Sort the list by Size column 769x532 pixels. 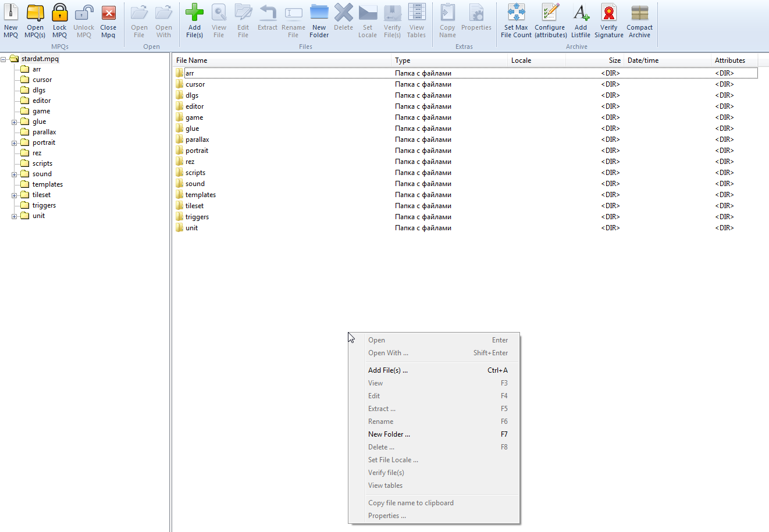(594, 60)
